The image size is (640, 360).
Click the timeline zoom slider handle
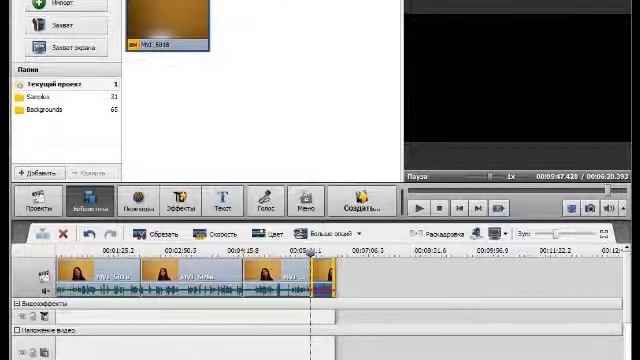pyautogui.click(x=556, y=234)
